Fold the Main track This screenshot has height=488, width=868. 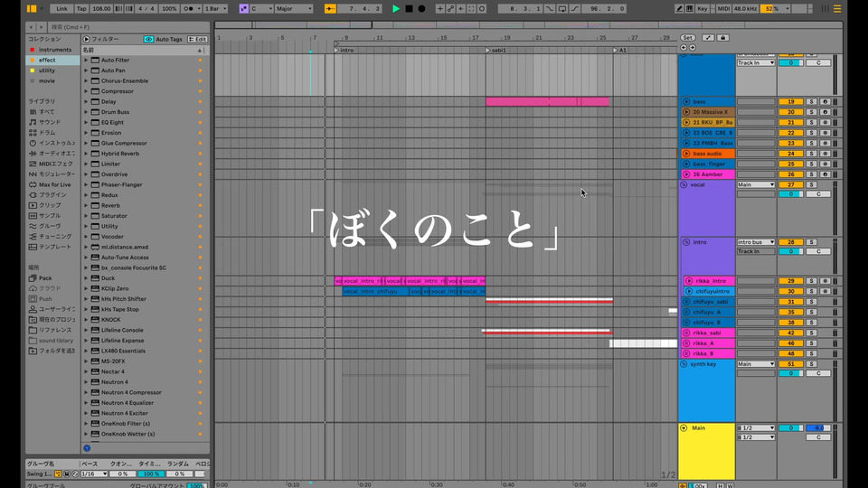pos(684,427)
